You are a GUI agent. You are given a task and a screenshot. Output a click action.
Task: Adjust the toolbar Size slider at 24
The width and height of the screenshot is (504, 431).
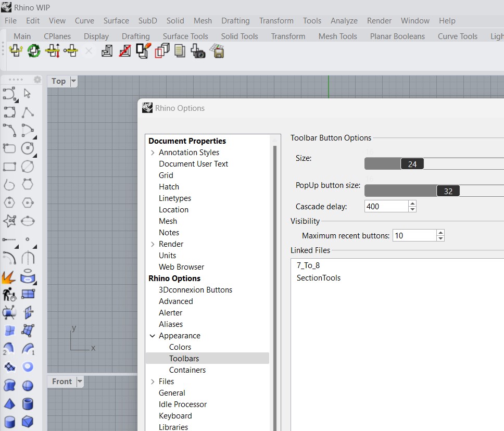412,164
